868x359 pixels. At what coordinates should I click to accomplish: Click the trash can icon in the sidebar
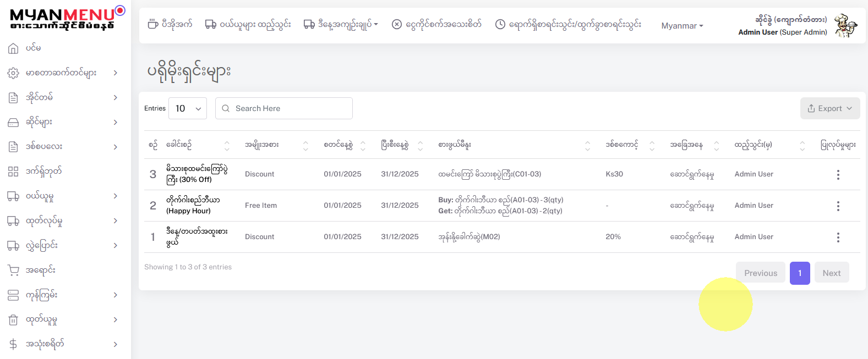13,319
